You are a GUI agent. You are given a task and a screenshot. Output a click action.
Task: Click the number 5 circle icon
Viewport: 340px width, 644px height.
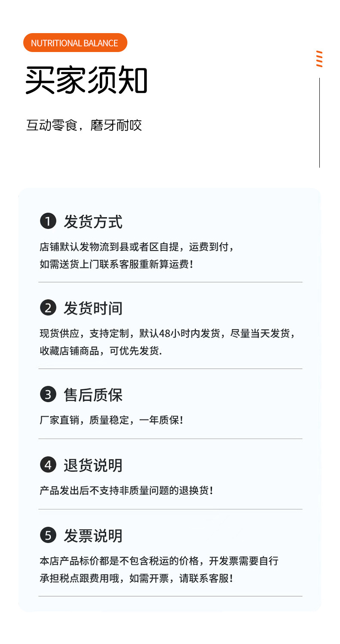[48, 536]
